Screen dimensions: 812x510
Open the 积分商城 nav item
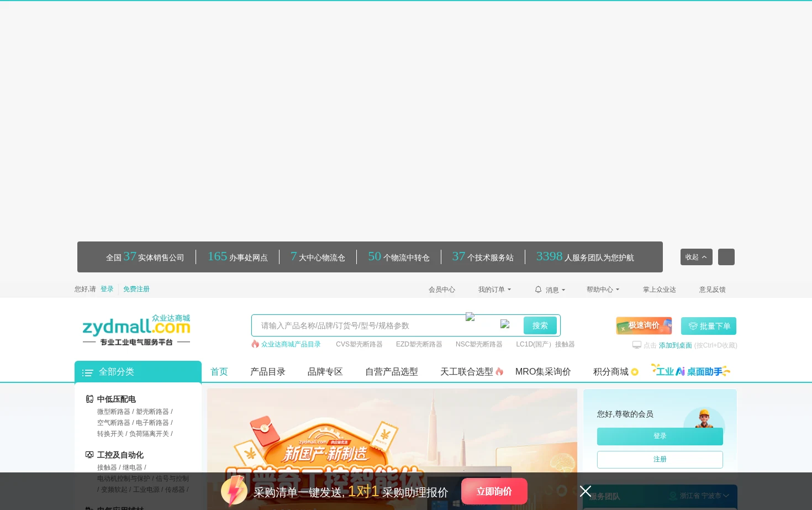click(611, 371)
